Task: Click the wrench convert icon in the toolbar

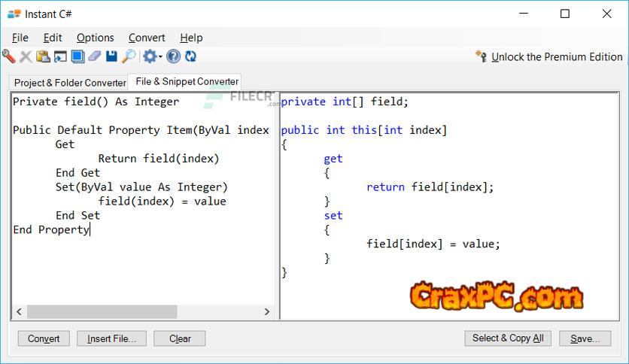Action: [8, 56]
